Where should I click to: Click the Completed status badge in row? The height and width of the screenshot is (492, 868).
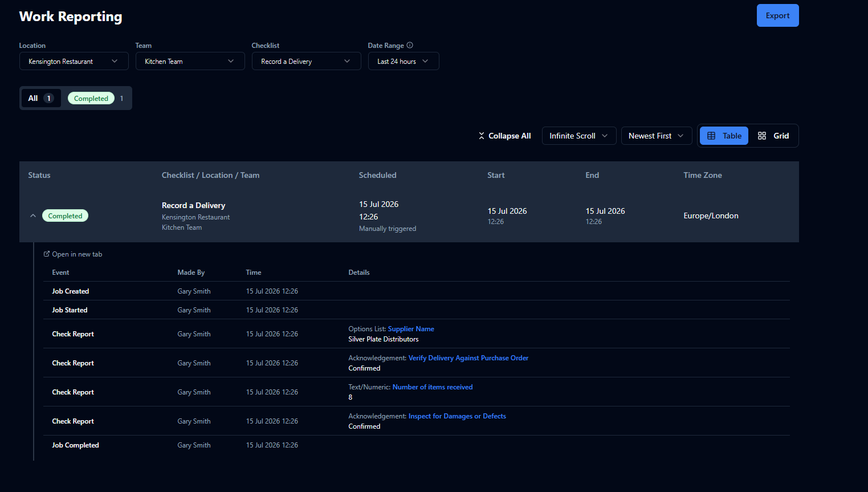tap(65, 215)
